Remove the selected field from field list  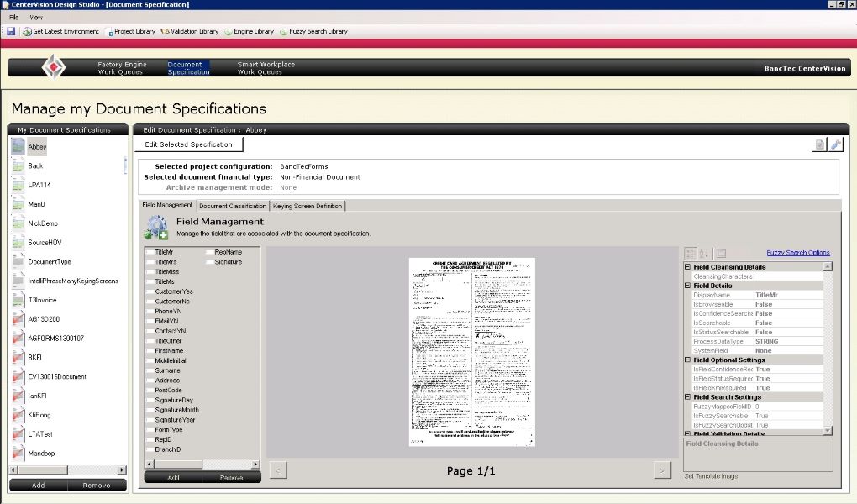coord(231,478)
